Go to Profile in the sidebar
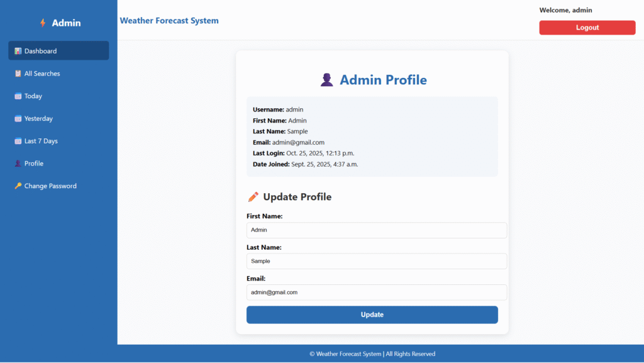The width and height of the screenshot is (644, 363). [34, 164]
